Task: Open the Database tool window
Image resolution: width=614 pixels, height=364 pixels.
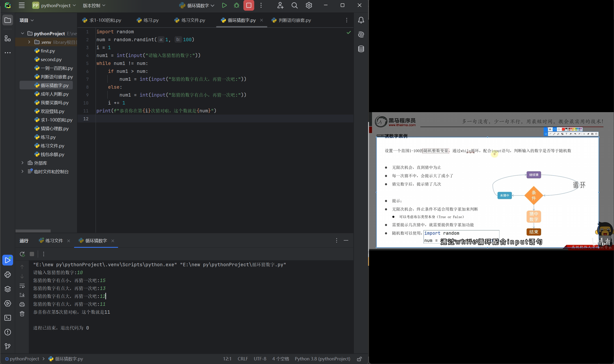Action: click(x=361, y=49)
